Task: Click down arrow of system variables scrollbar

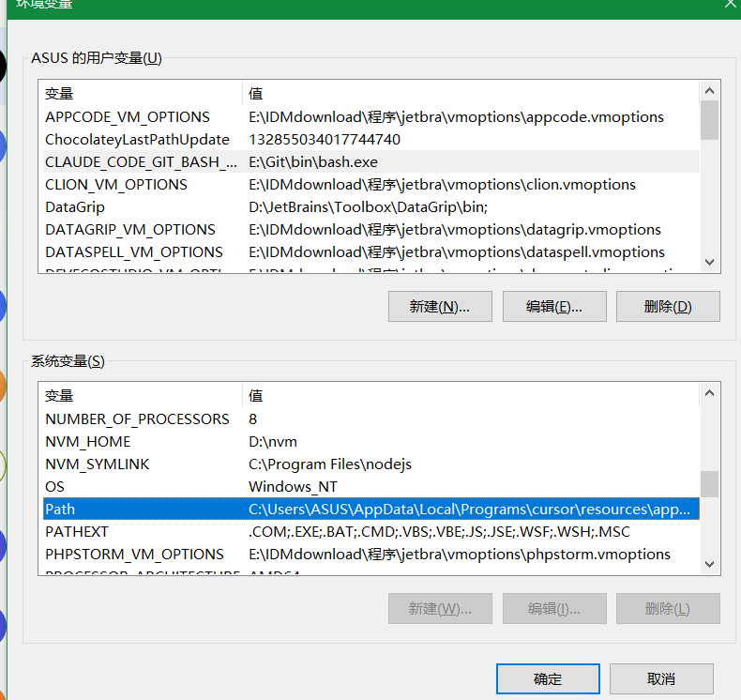Action: click(710, 563)
